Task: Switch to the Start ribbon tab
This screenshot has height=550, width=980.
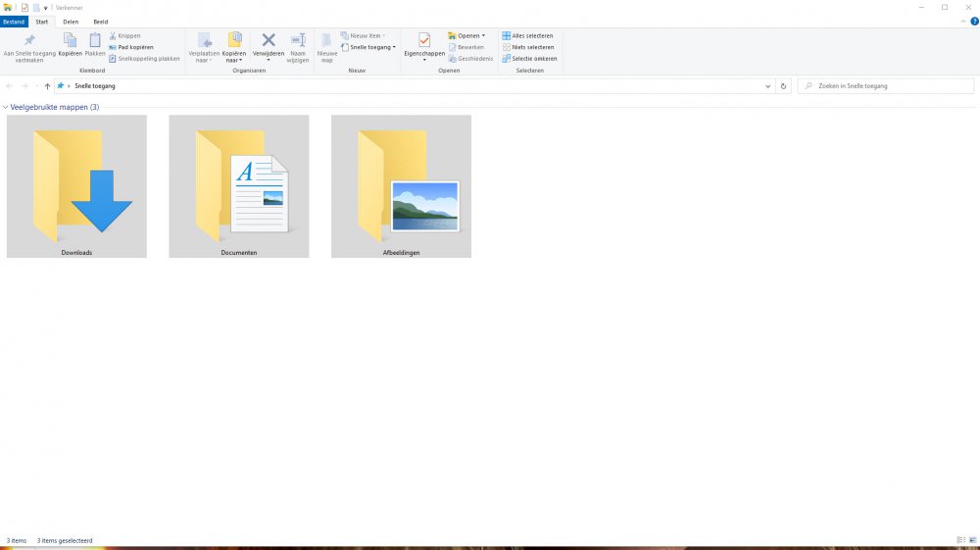Action: point(42,22)
